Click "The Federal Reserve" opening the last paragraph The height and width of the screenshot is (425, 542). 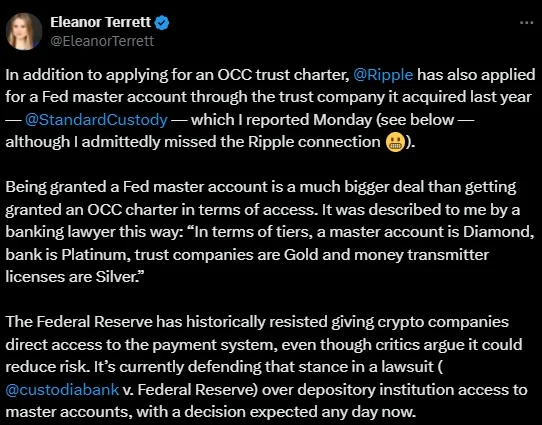pos(79,322)
